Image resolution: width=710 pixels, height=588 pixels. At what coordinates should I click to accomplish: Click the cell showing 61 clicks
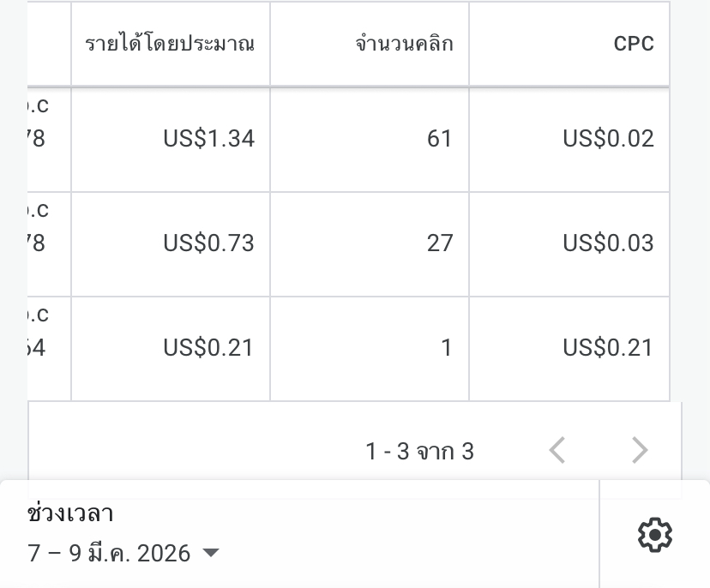point(439,139)
